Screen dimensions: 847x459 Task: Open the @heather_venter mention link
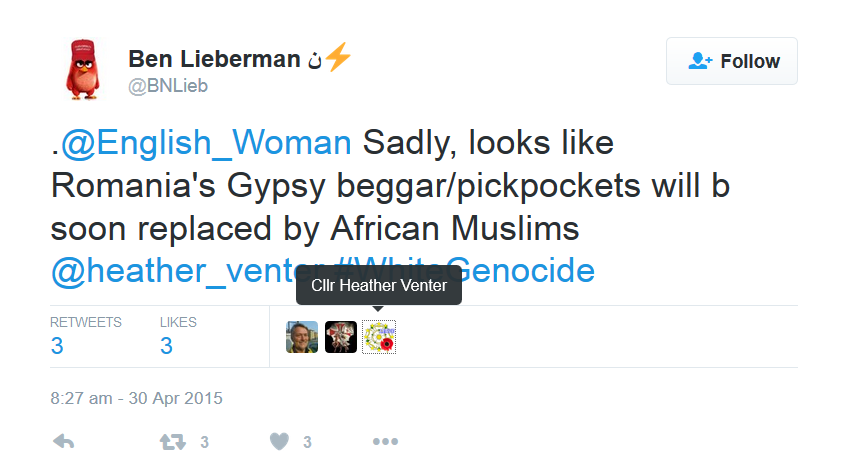[x=170, y=270]
